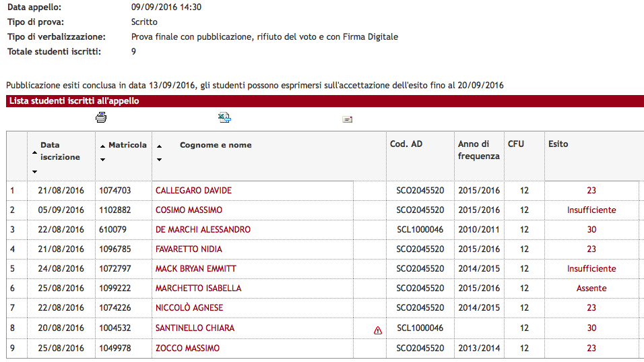This screenshot has height=362, width=644.
Task: Click the printer icon to print list
Action: pos(101,117)
